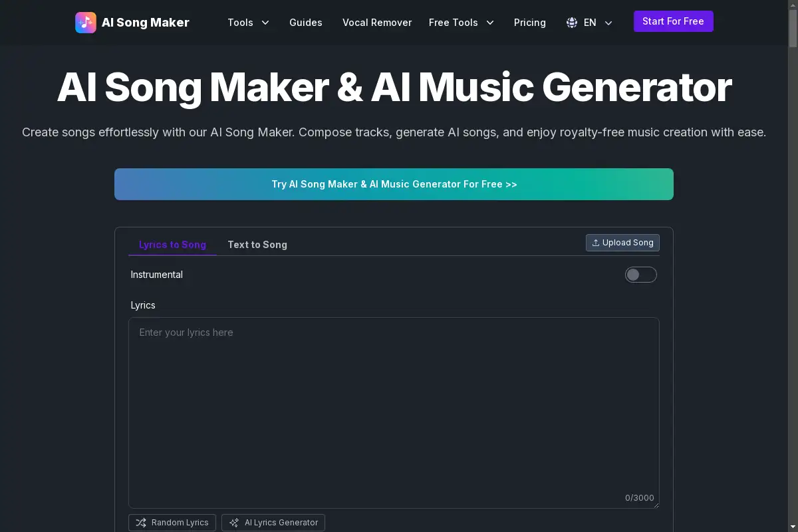Expand the Tools dropdown chevron
Screen dimensions: 798x532
pos(265,23)
